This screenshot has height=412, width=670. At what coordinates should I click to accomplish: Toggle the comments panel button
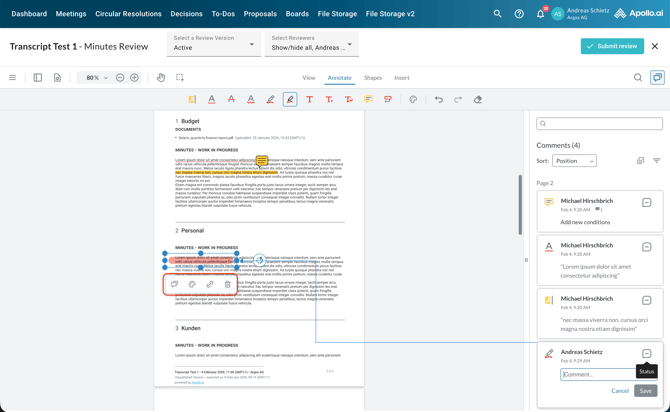pyautogui.click(x=657, y=77)
